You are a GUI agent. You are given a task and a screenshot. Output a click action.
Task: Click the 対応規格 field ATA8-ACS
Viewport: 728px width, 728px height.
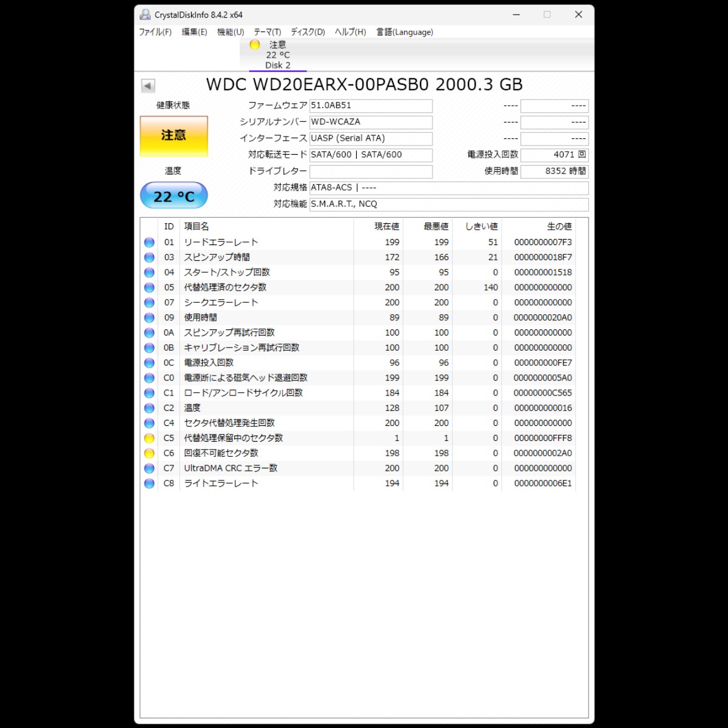tap(449, 188)
